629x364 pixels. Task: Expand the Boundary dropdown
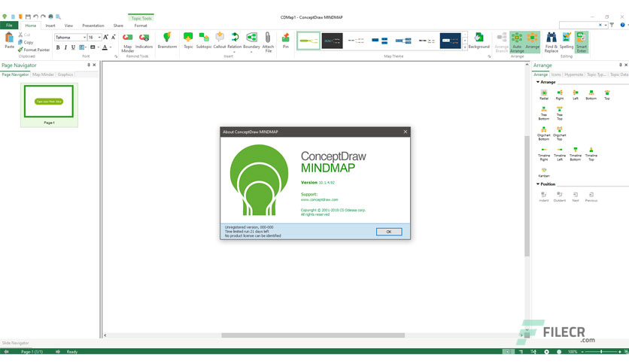(x=251, y=52)
